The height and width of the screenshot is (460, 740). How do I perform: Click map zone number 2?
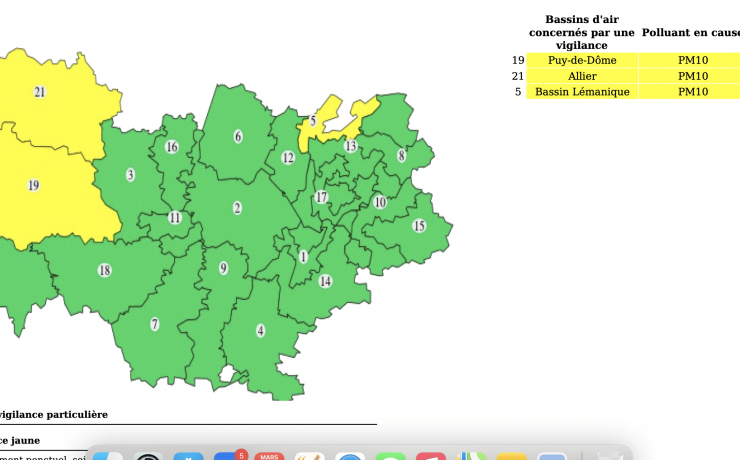click(237, 208)
